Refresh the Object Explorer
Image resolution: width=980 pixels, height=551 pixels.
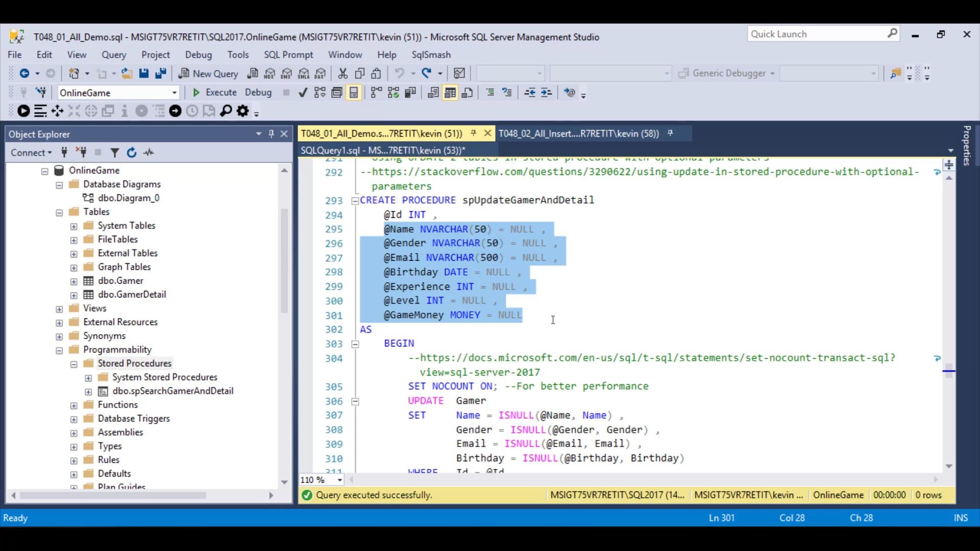pyautogui.click(x=132, y=153)
